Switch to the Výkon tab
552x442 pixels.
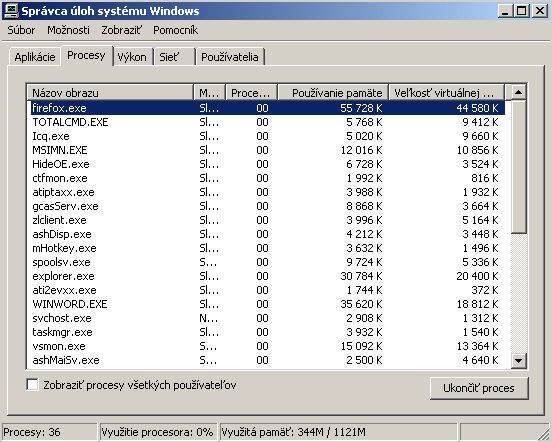(132, 57)
